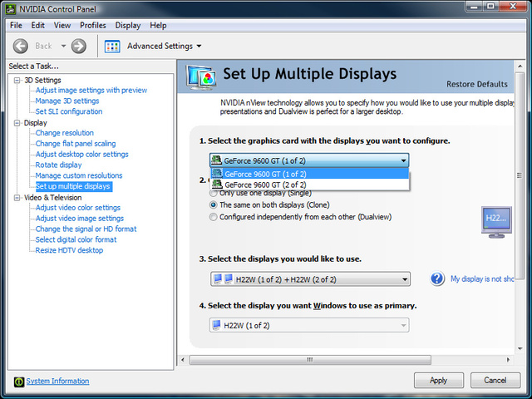The width and height of the screenshot is (532, 399).
Task: Click the blue help question mark icon
Action: (437, 279)
